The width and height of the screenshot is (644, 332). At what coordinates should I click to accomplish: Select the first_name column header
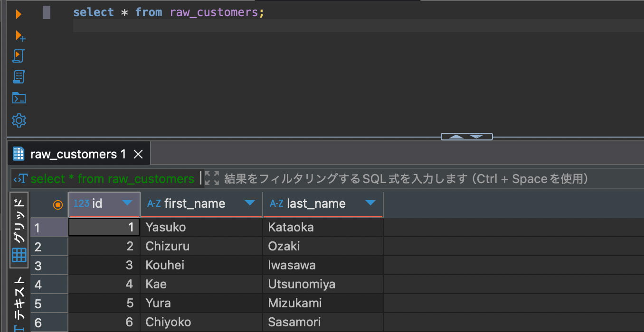[x=202, y=204]
